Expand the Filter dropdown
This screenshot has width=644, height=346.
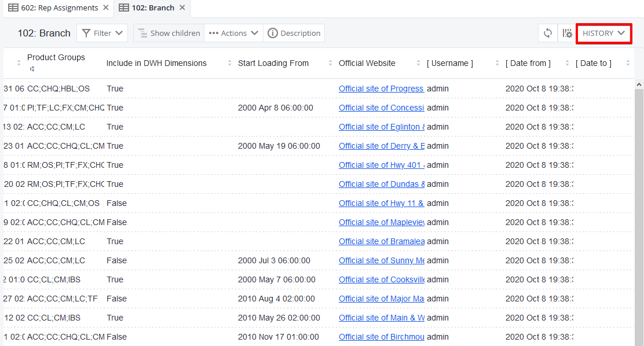click(103, 34)
